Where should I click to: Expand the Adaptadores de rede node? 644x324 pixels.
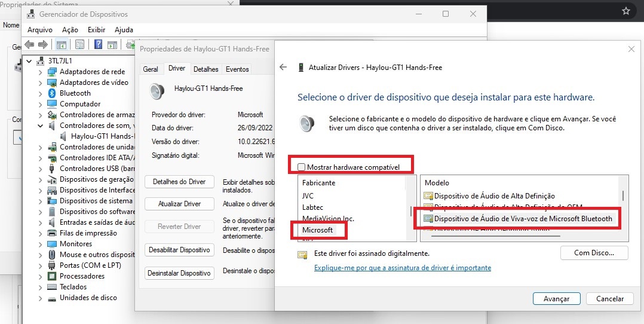pos(40,72)
